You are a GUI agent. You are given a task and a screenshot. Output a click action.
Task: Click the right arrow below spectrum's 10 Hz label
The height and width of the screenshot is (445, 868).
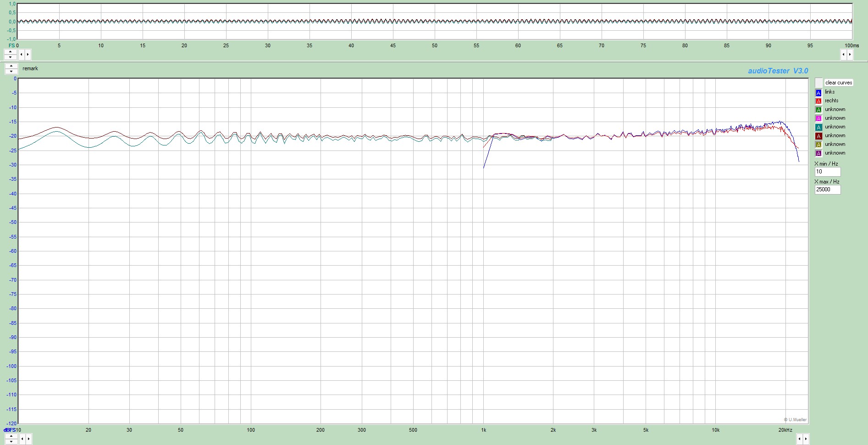pos(28,439)
